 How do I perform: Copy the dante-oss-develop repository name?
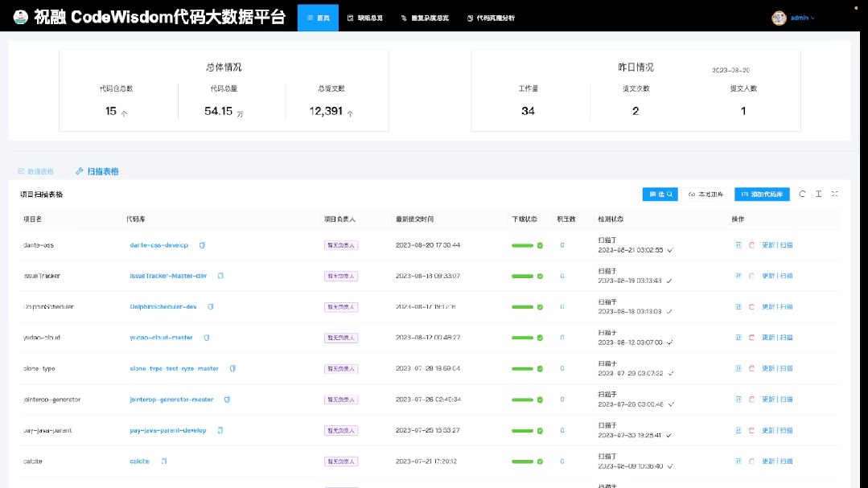[x=202, y=245]
